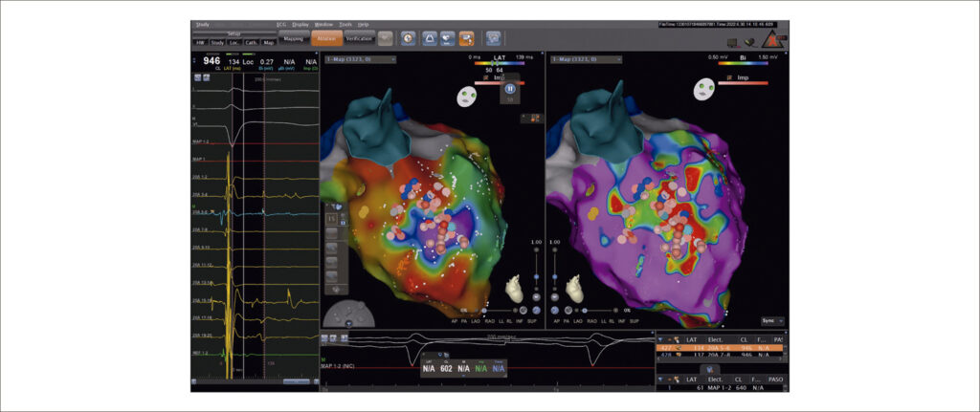This screenshot has width=980, height=412.
Task: Open the left pane 1-Map dropdown
Action: click(360, 59)
